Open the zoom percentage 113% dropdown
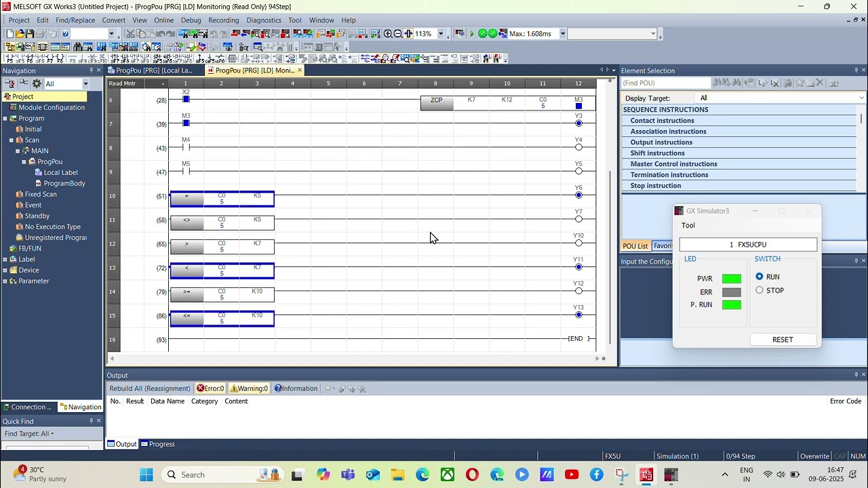868x488 pixels. click(x=441, y=34)
